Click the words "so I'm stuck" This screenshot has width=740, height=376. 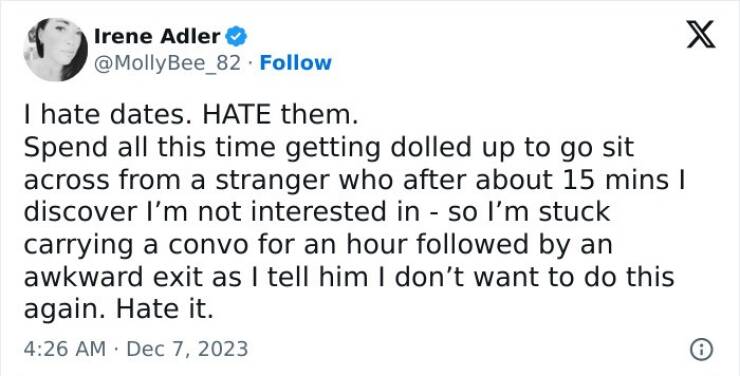click(529, 212)
